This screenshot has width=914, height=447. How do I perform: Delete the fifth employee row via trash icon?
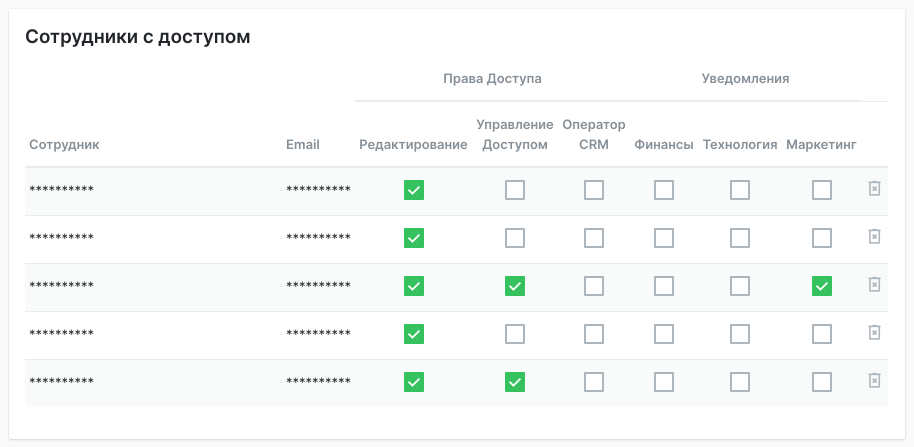pos(874,381)
